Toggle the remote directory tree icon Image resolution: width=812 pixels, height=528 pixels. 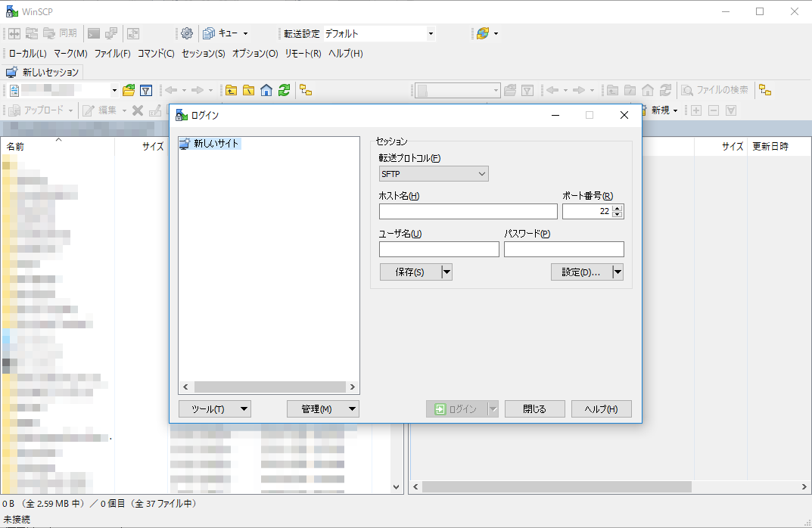coord(765,91)
